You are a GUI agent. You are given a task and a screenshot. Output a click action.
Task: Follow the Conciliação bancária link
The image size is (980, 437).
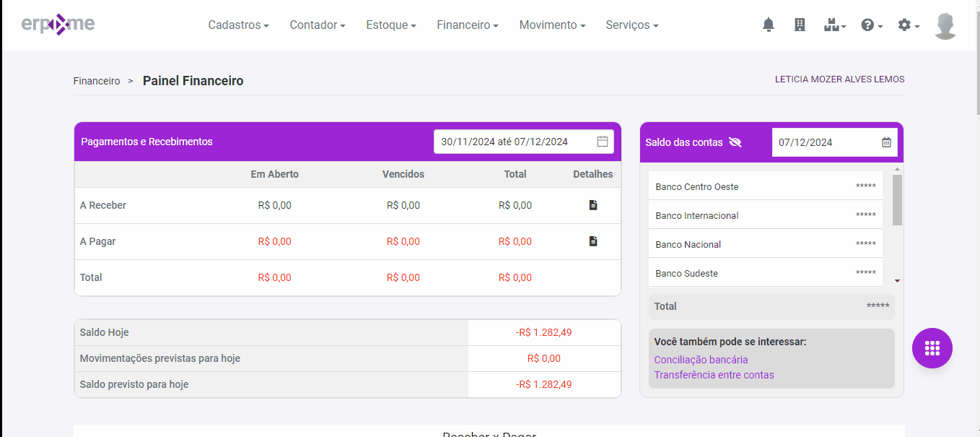[x=701, y=360]
